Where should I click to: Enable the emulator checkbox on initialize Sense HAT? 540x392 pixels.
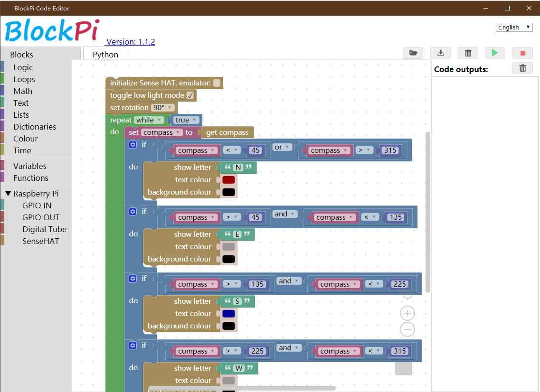click(217, 83)
